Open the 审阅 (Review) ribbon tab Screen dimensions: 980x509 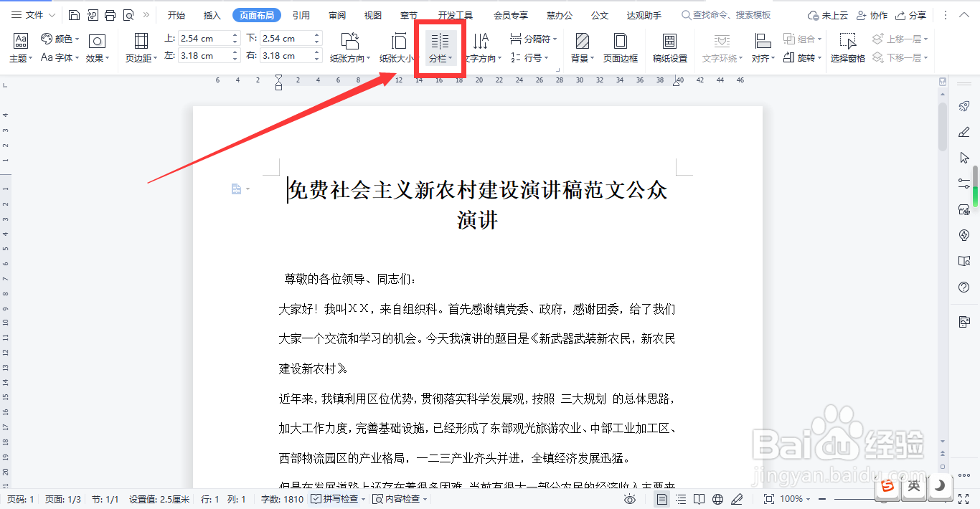pyautogui.click(x=336, y=14)
